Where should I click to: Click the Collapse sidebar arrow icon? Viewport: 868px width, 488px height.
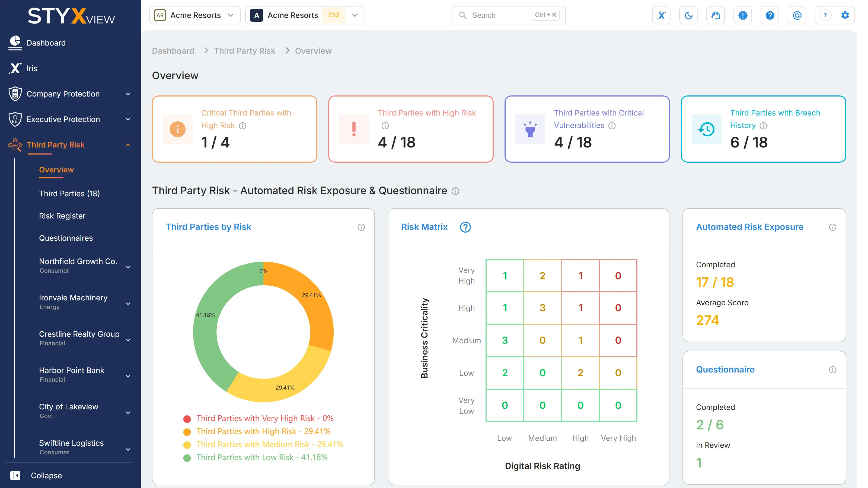pos(15,475)
